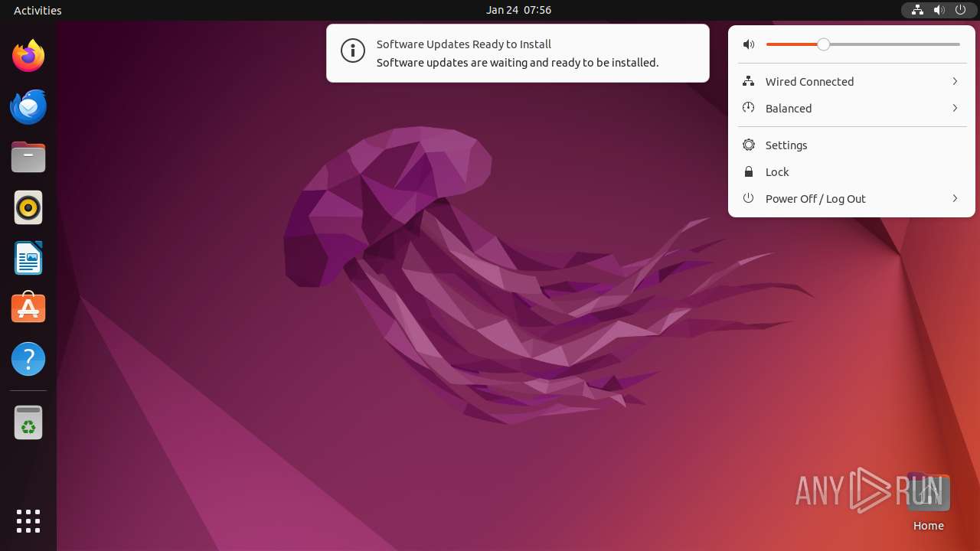The image size is (980, 551).
Task: Click the padlock Lock icon
Action: 749,171
